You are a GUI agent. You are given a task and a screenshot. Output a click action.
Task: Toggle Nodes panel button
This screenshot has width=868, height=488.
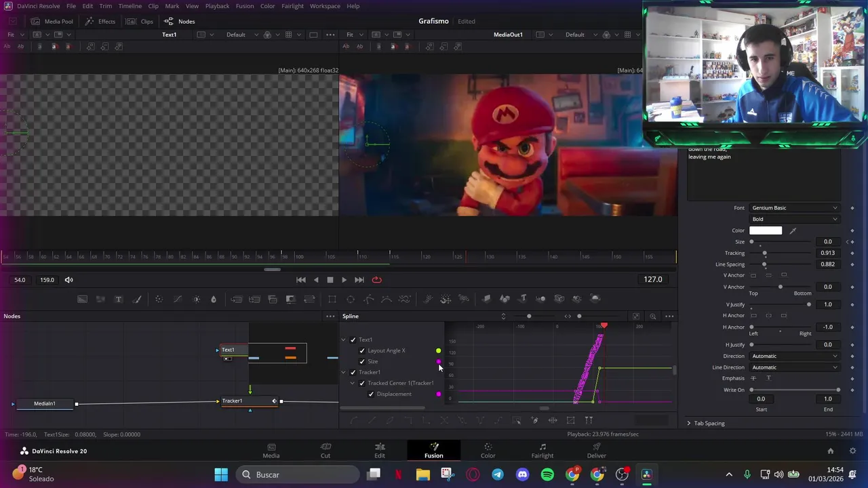(180, 22)
